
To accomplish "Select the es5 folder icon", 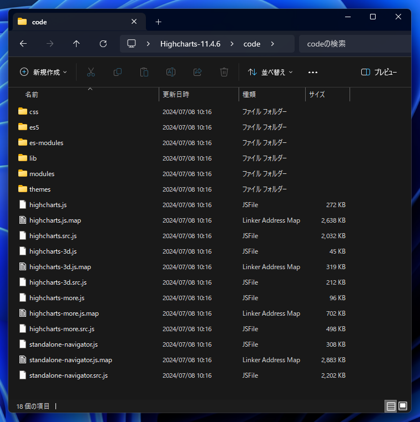I will [23, 127].
